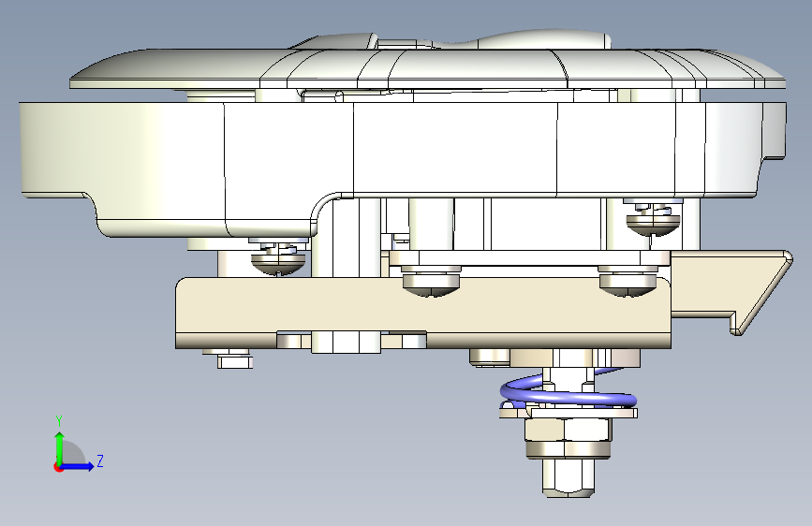Select the threaded stud end at bottom
Screen dimensions: 812x526
tap(568, 477)
